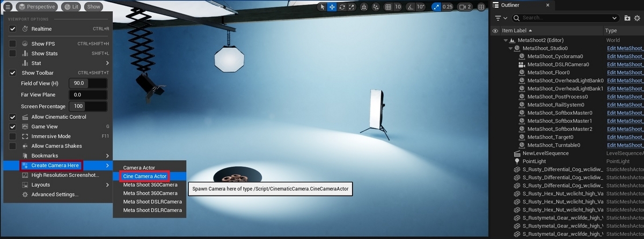This screenshot has height=239, width=644.
Task: Toggle surface snapping icon
Action: (x=376, y=7)
